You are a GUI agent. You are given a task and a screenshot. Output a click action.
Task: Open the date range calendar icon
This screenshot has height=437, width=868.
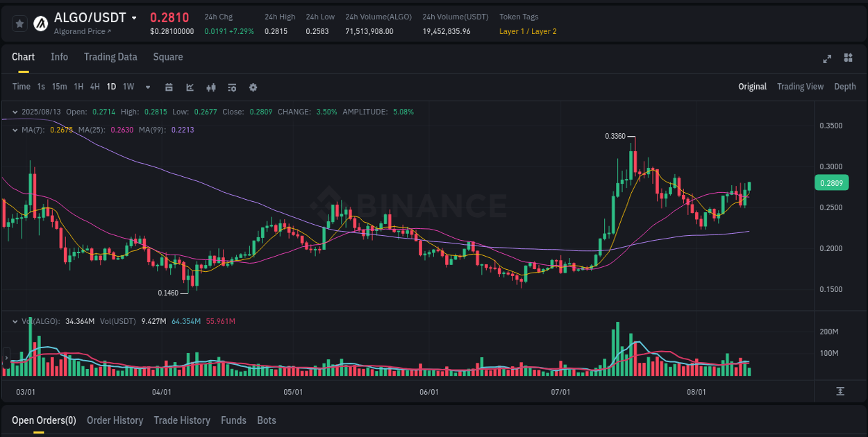click(169, 87)
